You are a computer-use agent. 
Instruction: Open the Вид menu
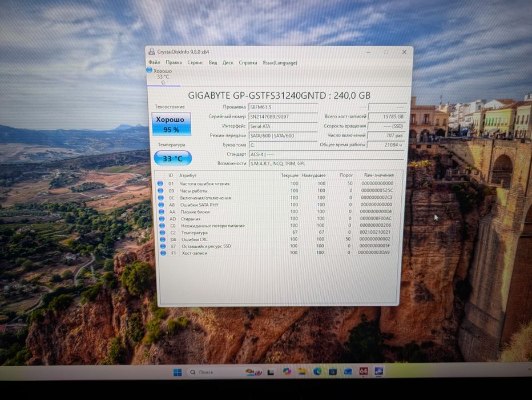click(x=213, y=62)
